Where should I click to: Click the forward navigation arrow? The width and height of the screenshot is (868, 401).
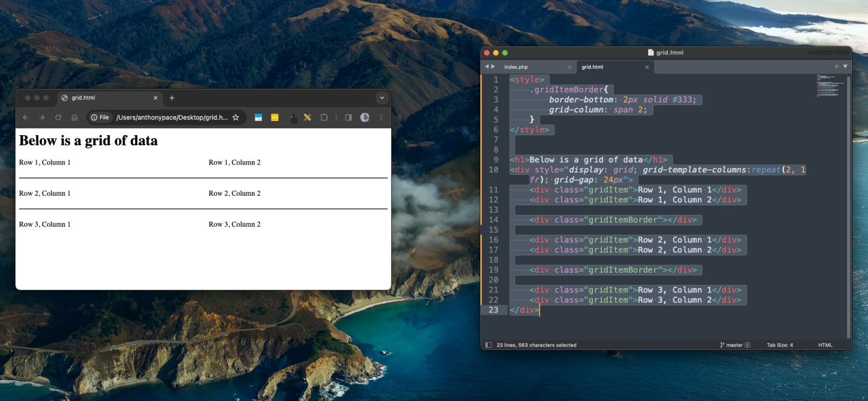point(42,117)
